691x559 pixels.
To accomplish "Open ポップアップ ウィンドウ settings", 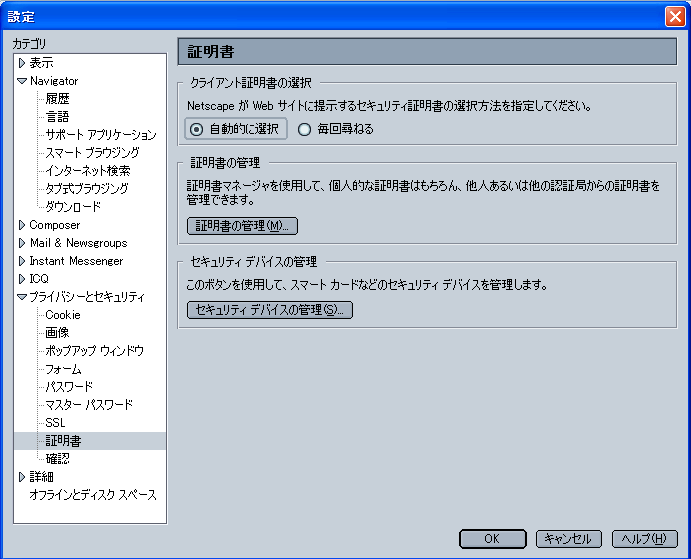I will [x=94, y=351].
